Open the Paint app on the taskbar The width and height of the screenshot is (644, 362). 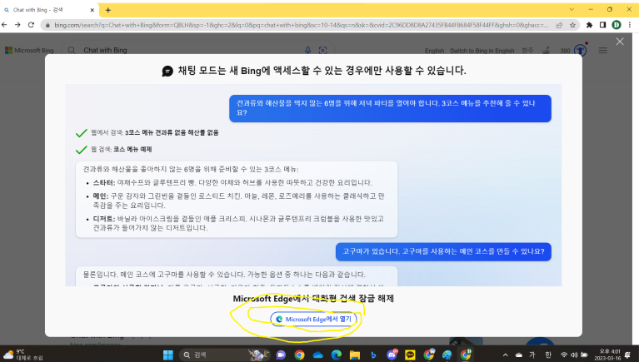(447, 355)
